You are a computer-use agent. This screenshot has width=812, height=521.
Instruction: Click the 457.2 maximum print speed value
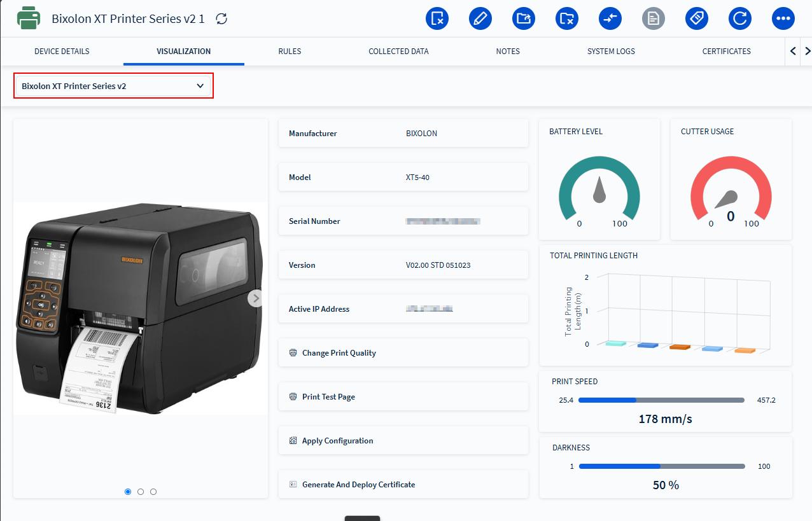[766, 400]
